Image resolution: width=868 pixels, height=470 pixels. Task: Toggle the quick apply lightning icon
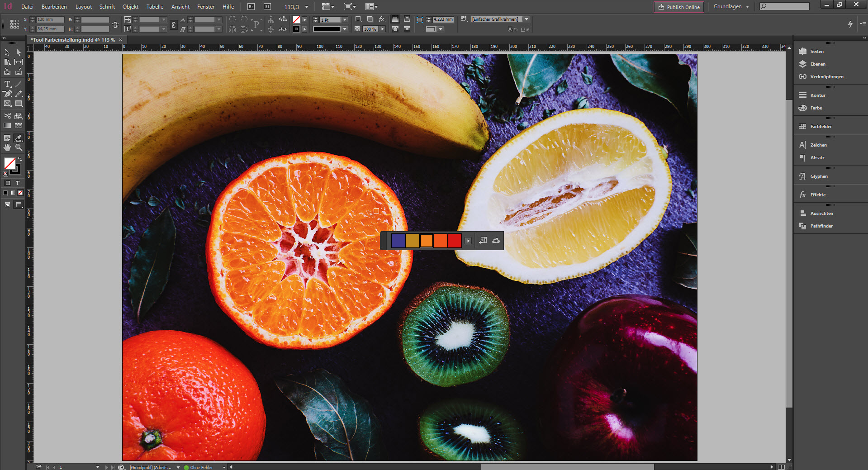click(x=850, y=24)
